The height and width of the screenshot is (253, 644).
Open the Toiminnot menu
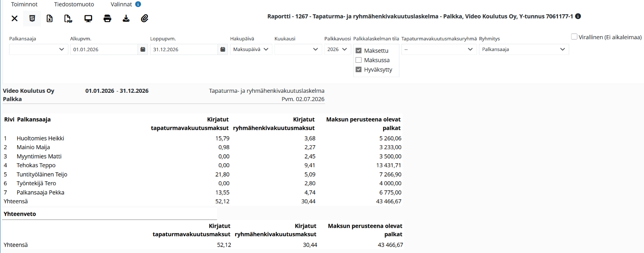24,4
